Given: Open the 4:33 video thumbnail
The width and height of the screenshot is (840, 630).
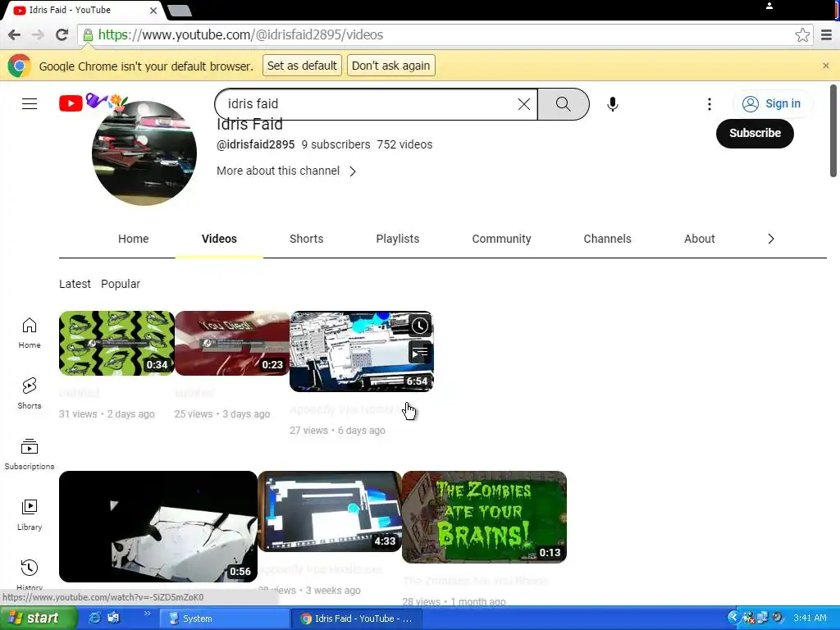Looking at the screenshot, I should point(330,511).
